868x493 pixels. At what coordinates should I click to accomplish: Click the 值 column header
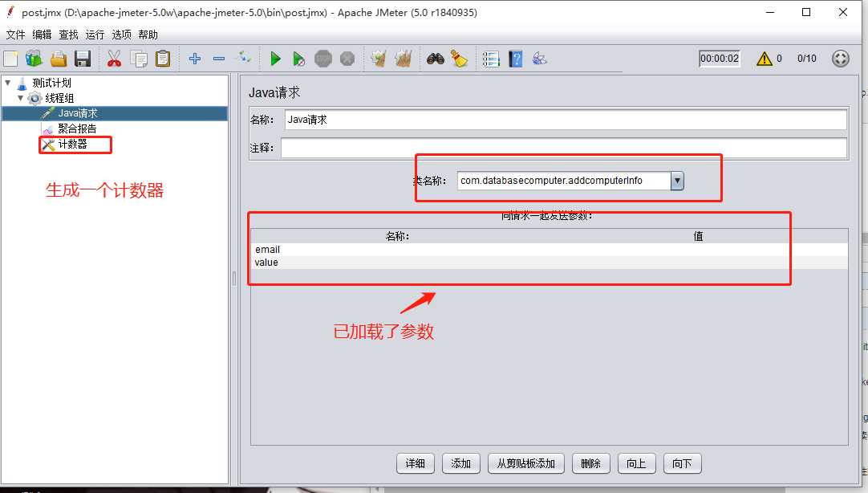[698, 237]
